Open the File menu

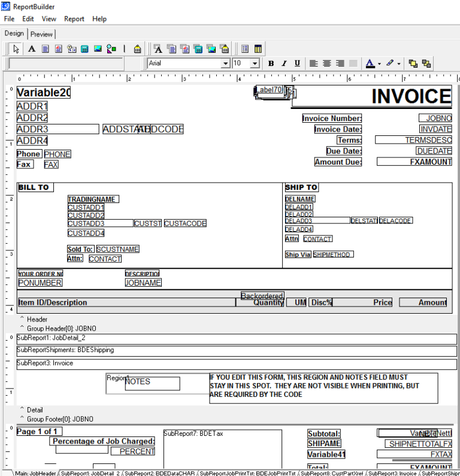pyautogui.click(x=9, y=19)
